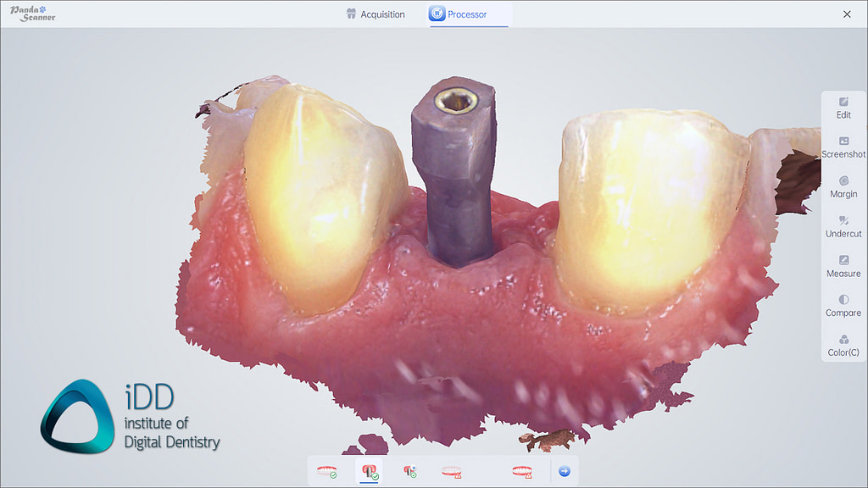Select the Margin marking tool
868x488 pixels.
tap(843, 187)
